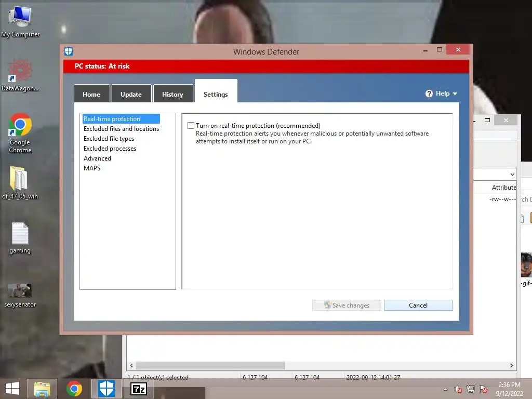532x399 pixels.
Task: Click Windows Defender taskbar icon
Action: click(106, 389)
